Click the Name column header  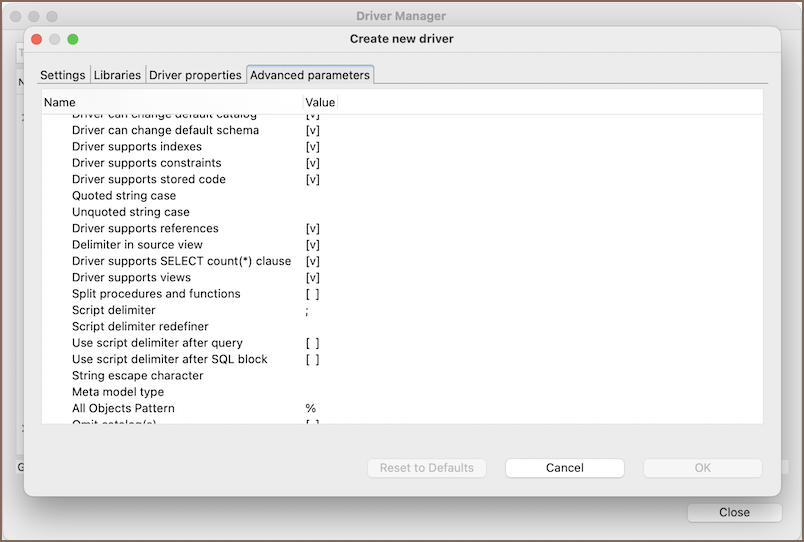(60, 102)
